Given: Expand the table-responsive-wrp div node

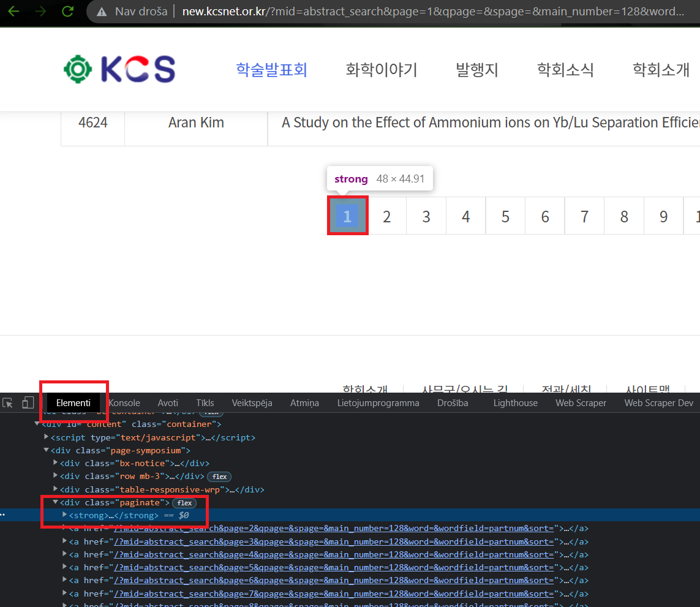Looking at the screenshot, I should [x=56, y=489].
